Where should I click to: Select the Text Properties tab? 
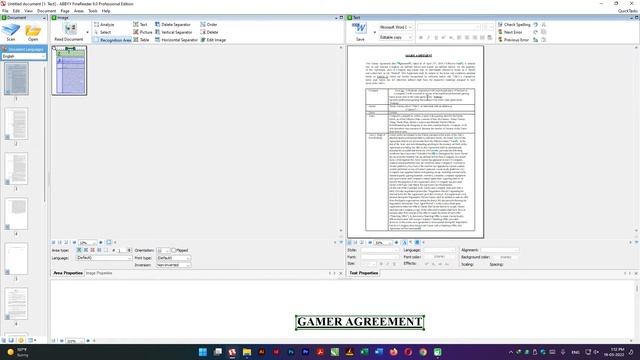(x=364, y=273)
